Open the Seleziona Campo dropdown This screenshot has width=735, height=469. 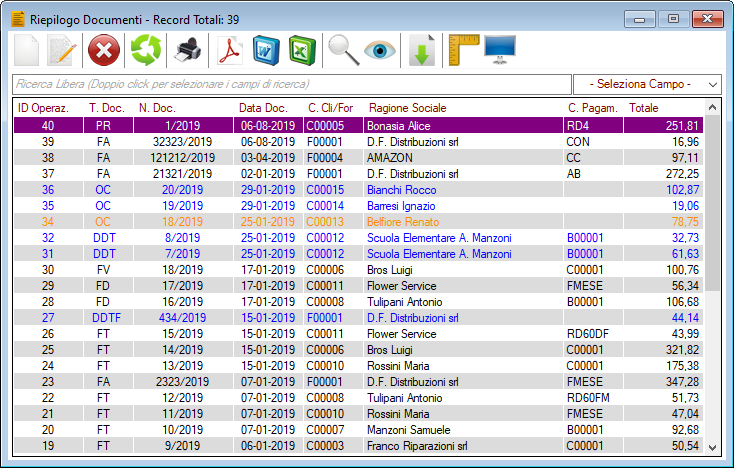click(647, 84)
